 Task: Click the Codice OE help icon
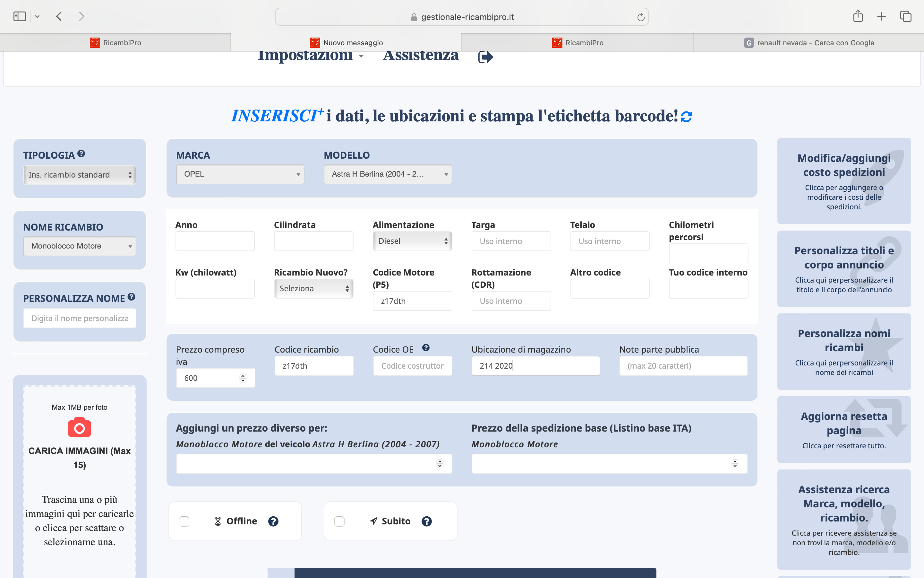[x=426, y=347]
